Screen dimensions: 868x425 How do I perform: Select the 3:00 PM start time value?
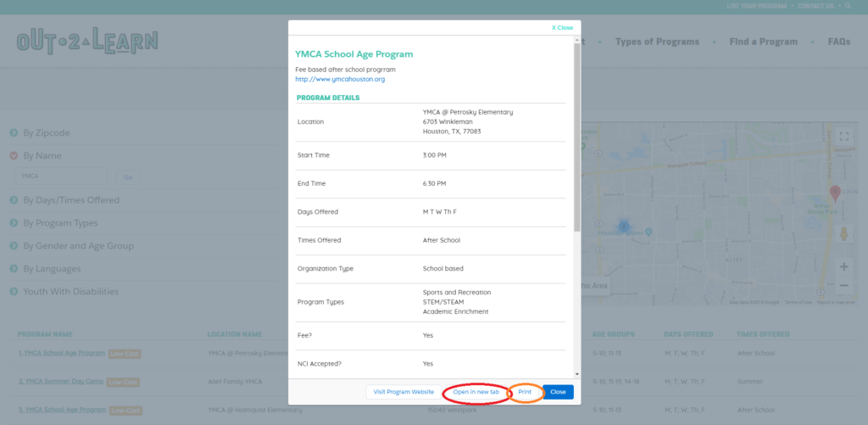(435, 155)
